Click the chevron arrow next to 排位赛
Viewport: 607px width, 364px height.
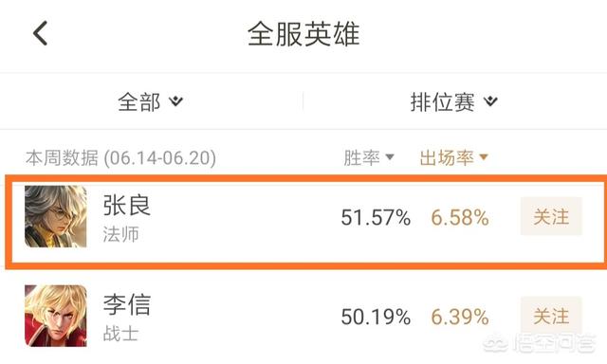point(491,101)
